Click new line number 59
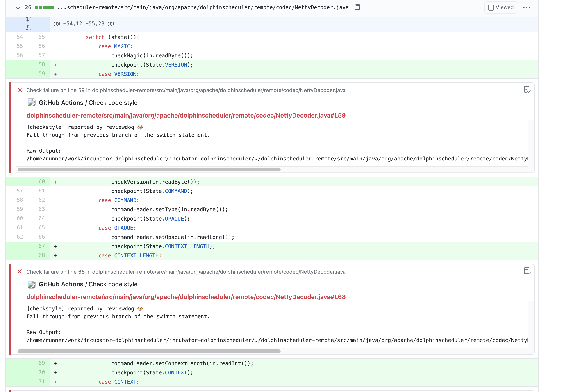The width and height of the screenshot is (564, 392). pyautogui.click(x=41, y=74)
